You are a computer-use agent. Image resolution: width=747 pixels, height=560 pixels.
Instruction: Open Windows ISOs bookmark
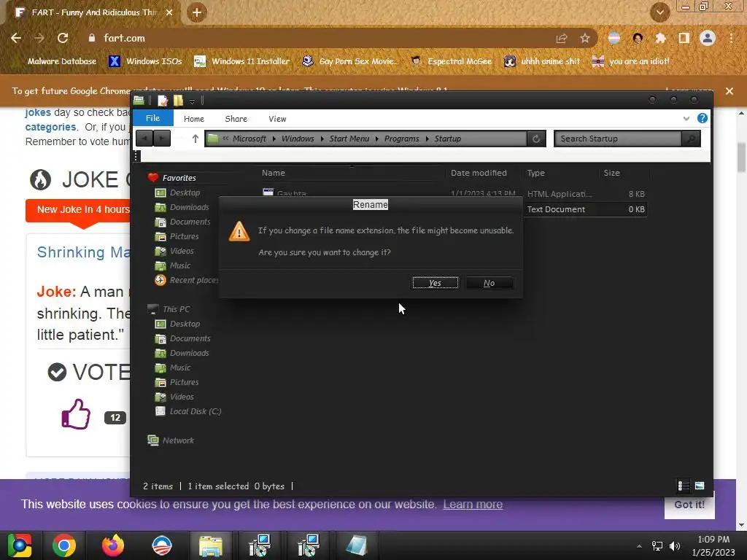pyautogui.click(x=145, y=61)
